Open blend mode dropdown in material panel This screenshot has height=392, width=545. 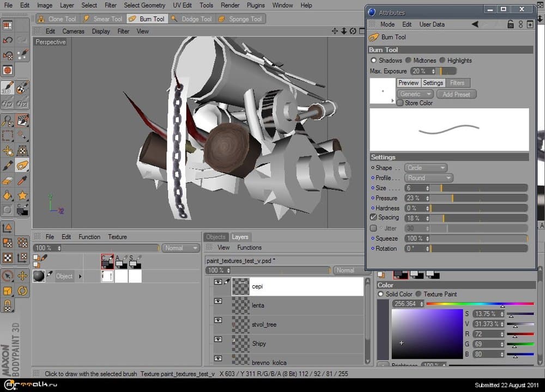(181, 248)
